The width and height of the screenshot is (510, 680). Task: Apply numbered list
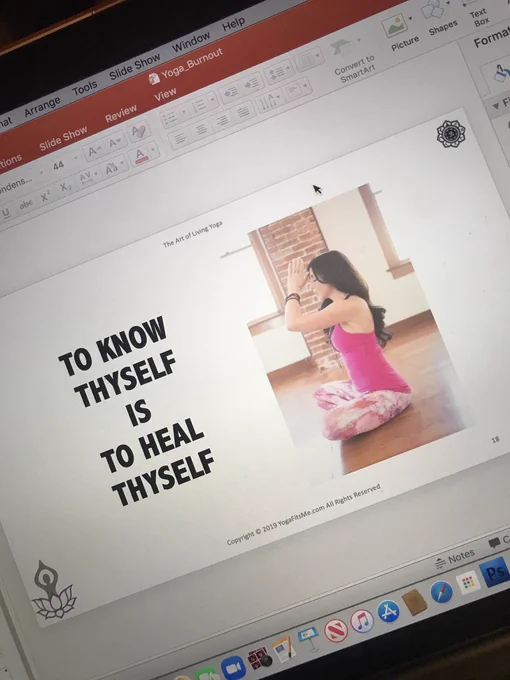(199, 105)
